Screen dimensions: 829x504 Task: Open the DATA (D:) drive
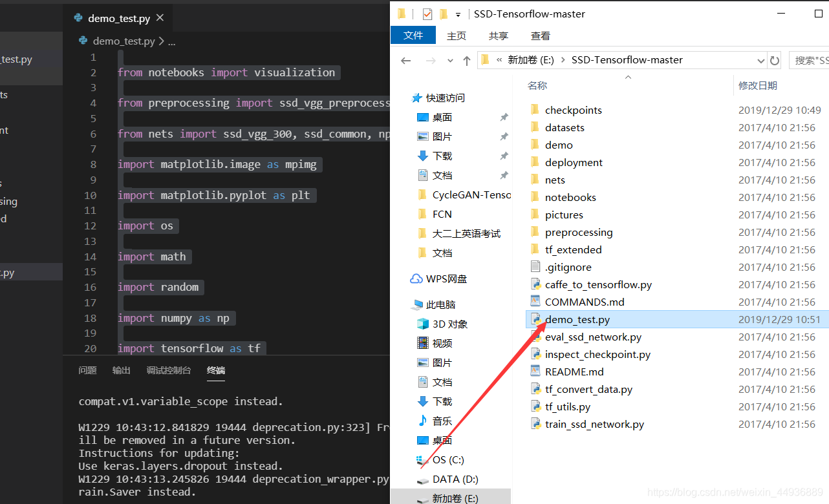(455, 479)
